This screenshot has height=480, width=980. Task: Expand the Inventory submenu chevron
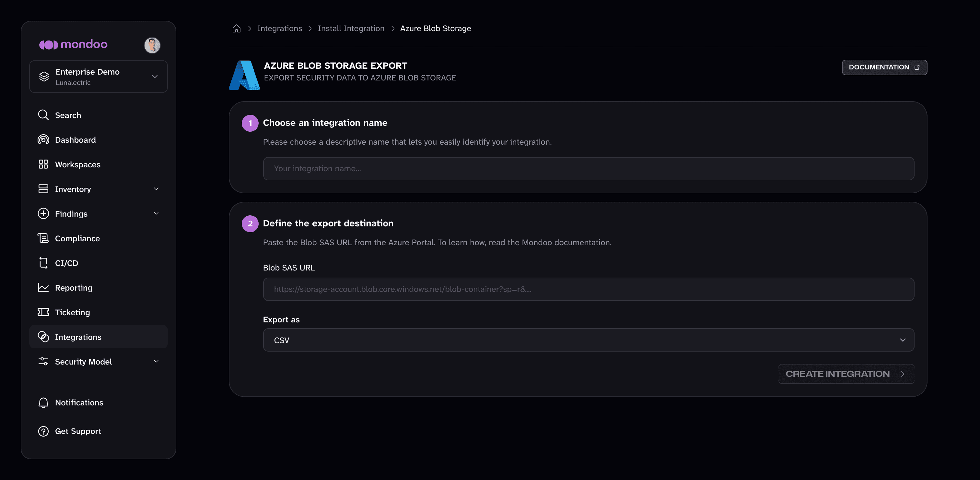[x=156, y=189]
